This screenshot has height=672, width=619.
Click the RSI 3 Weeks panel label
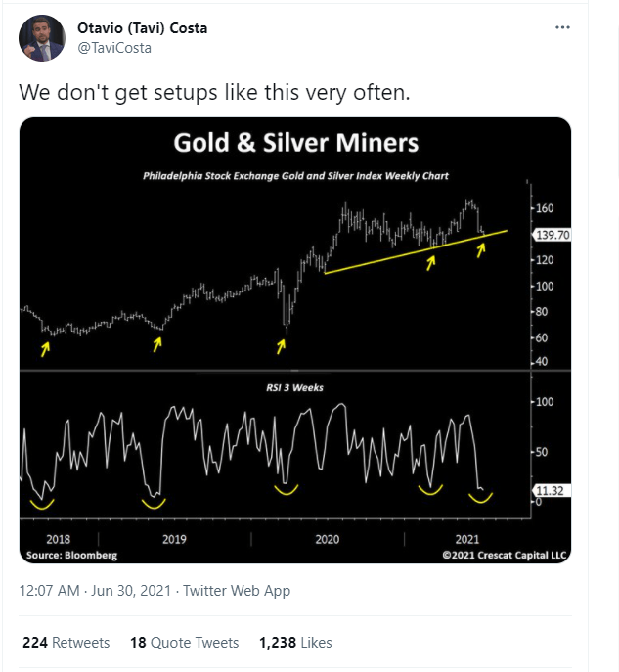click(295, 387)
